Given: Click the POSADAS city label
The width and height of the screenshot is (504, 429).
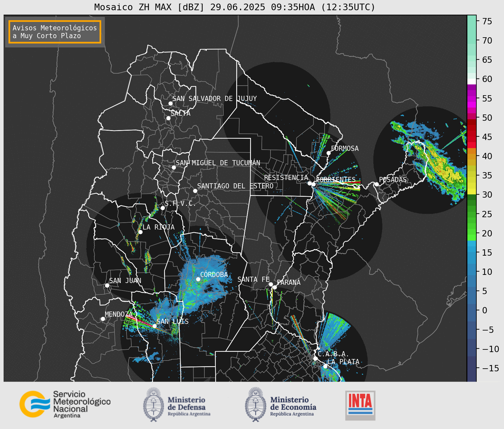Looking at the screenshot, I should pos(393,180).
